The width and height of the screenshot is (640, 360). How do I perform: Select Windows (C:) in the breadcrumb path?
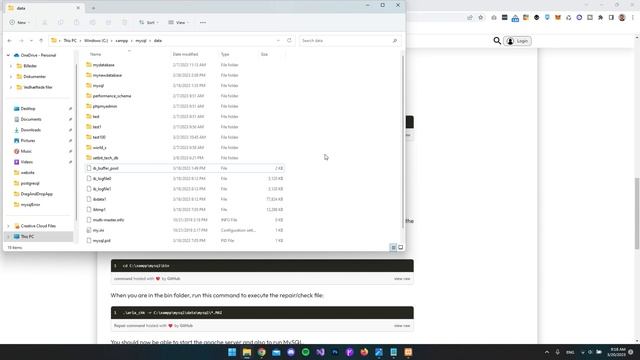96,41
